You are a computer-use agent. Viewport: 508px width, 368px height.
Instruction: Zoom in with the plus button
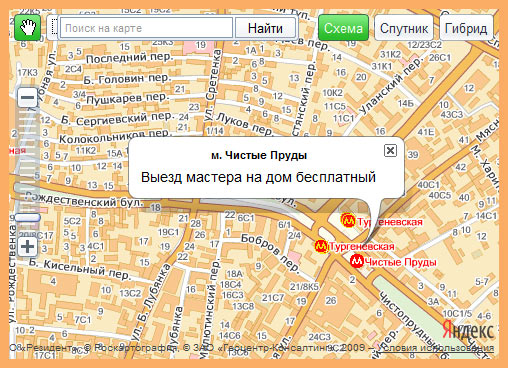point(27,247)
